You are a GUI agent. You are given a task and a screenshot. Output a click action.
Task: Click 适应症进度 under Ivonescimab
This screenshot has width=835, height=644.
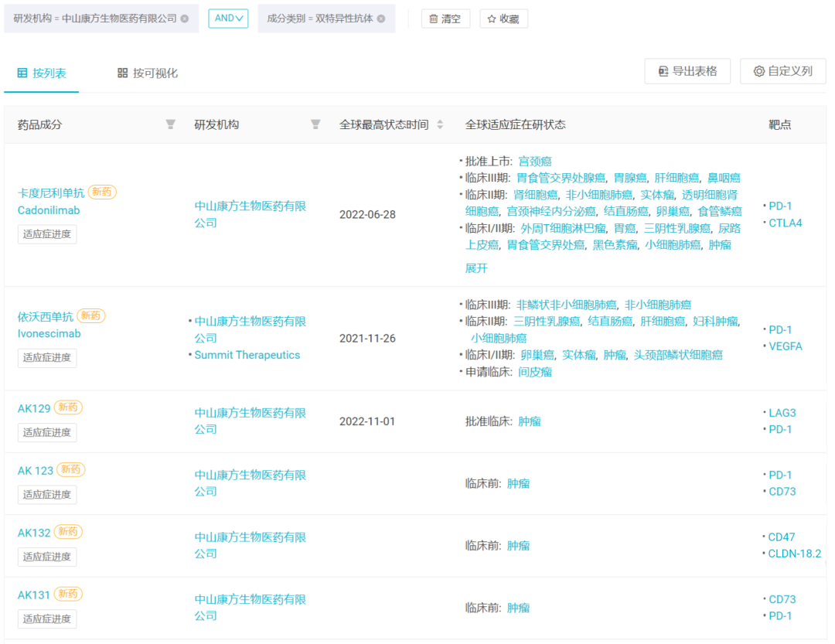47,358
